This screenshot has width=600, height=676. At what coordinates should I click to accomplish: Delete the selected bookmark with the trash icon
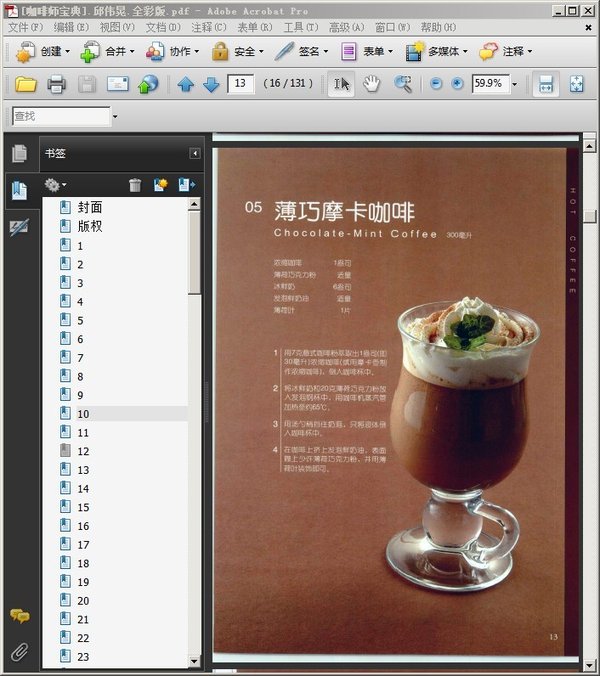coord(135,185)
